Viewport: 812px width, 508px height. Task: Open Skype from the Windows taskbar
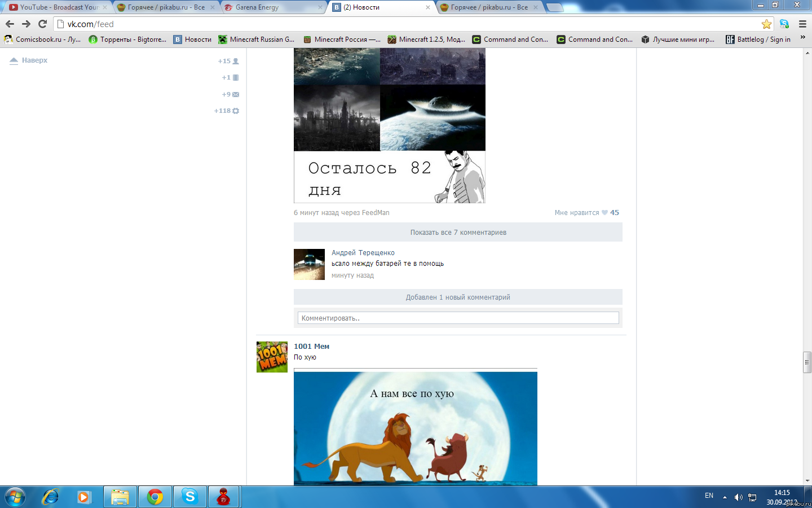click(x=190, y=497)
